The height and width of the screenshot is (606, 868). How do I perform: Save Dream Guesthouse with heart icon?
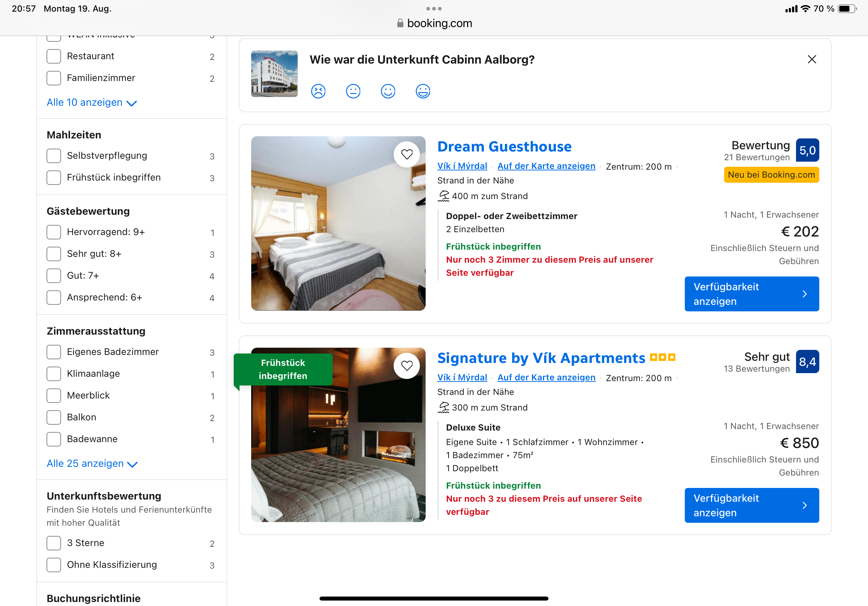pyautogui.click(x=407, y=154)
